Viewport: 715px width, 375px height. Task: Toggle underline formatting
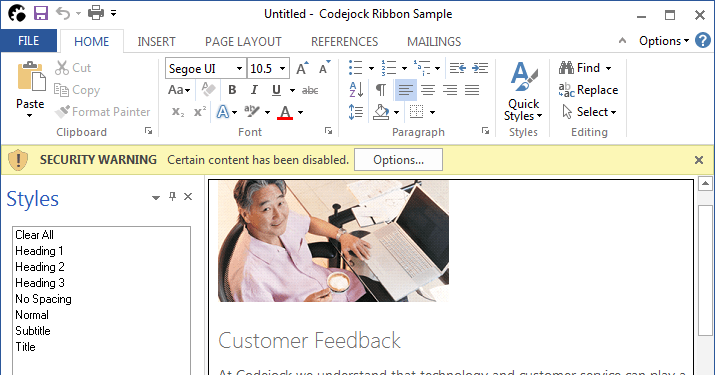coord(276,90)
